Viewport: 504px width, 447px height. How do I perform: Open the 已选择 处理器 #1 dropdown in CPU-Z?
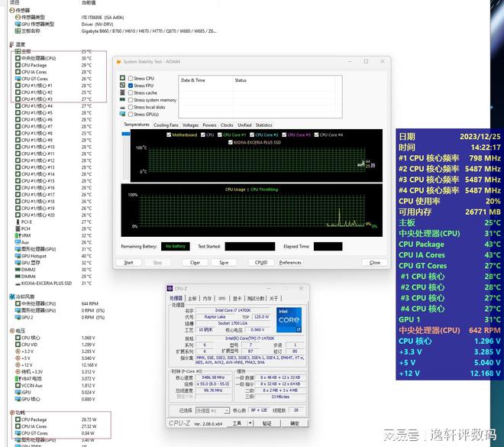point(212,410)
